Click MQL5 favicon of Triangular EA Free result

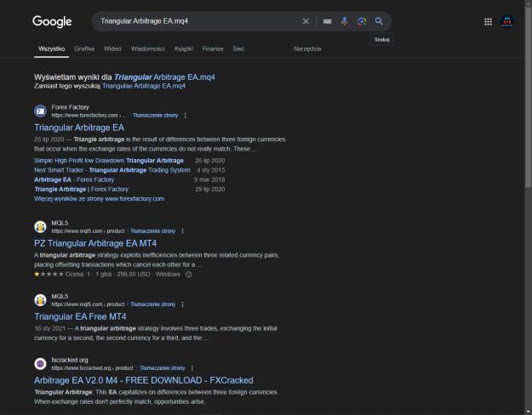tap(40, 299)
